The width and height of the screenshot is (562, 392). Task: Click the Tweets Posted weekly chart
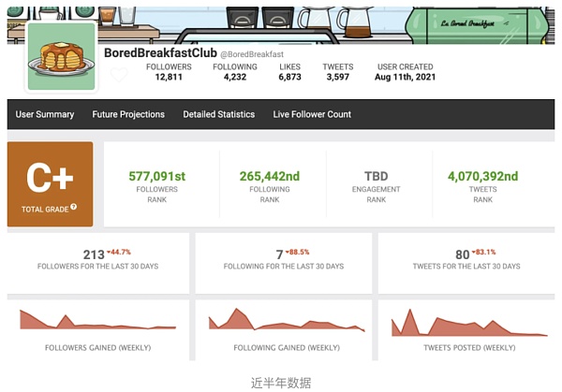(469, 321)
